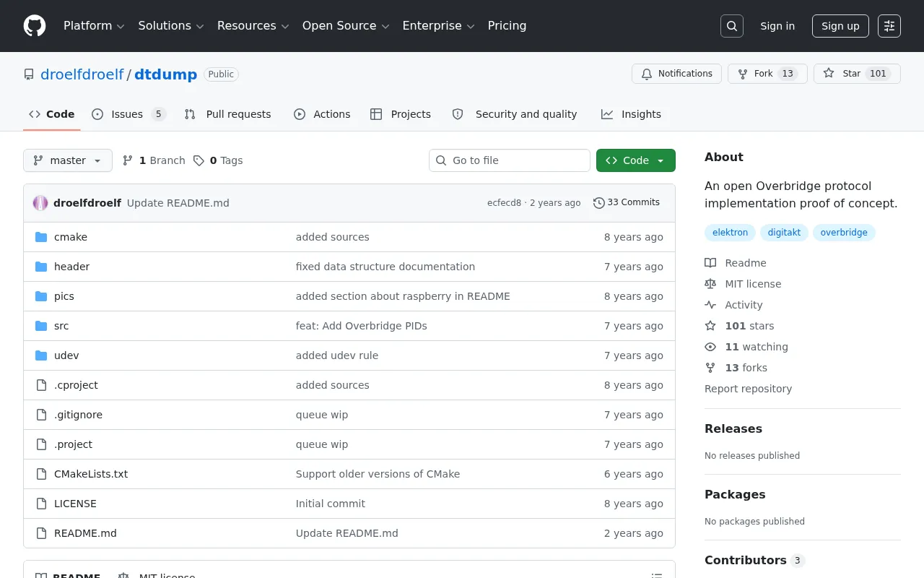Switch to the Insights tab
This screenshot has width=924, height=578.
[x=631, y=114]
